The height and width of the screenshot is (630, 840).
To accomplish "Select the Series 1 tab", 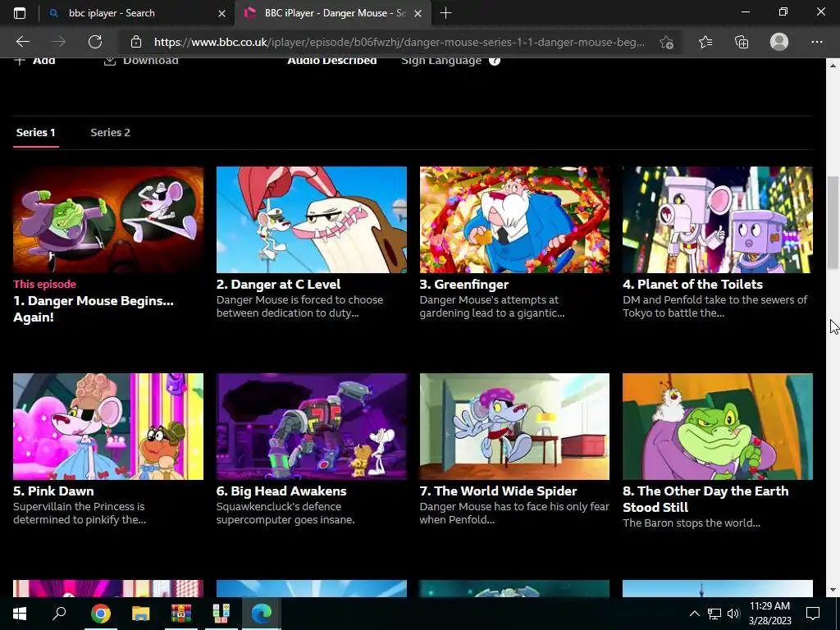I will pyautogui.click(x=36, y=132).
